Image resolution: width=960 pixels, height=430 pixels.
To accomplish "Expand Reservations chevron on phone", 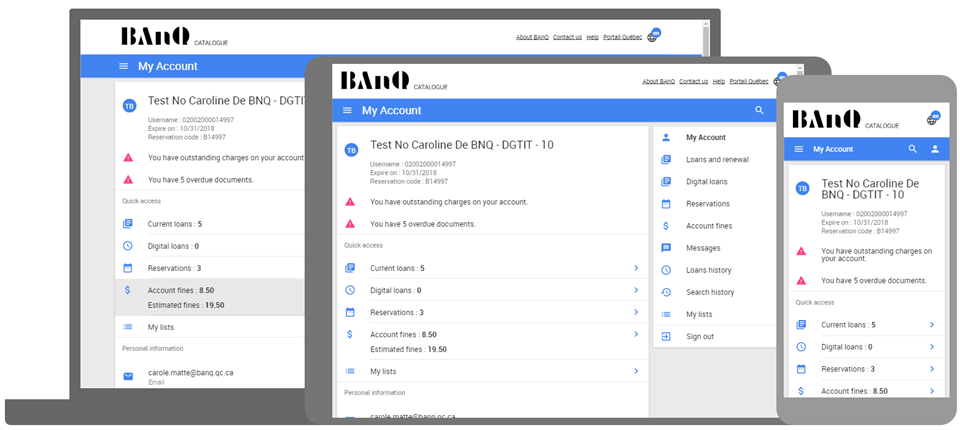I will [x=932, y=369].
